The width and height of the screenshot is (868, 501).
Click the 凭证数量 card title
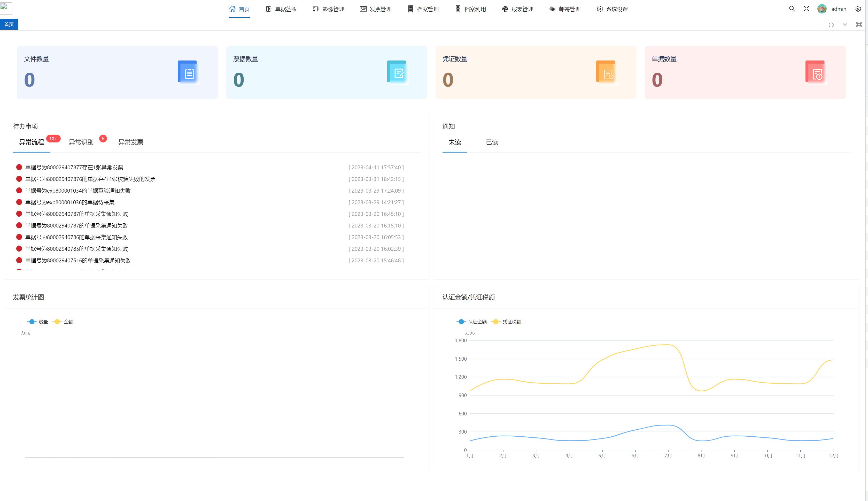point(455,59)
